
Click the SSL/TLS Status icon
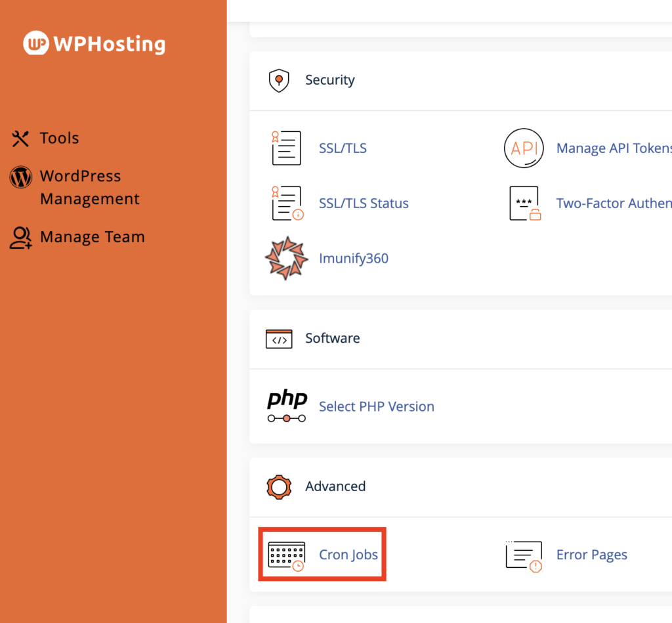(x=286, y=203)
